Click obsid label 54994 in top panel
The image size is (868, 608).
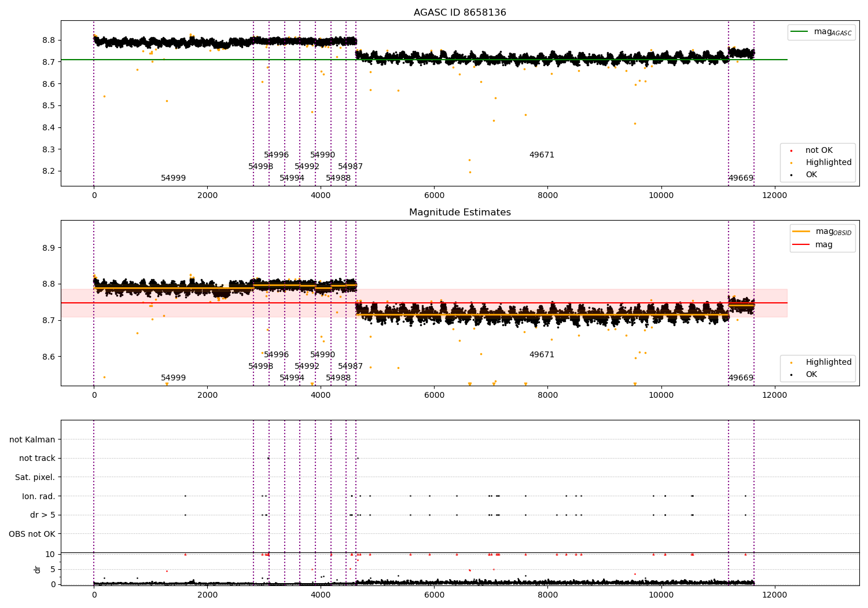pyautogui.click(x=292, y=178)
